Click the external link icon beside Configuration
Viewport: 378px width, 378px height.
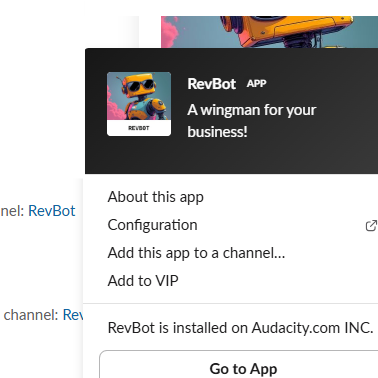coord(371,226)
